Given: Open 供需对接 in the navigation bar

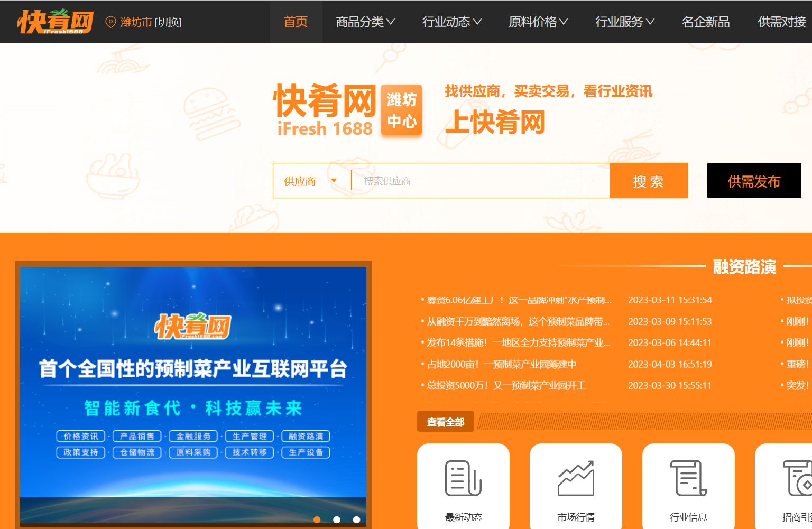Looking at the screenshot, I should click(x=782, y=22).
